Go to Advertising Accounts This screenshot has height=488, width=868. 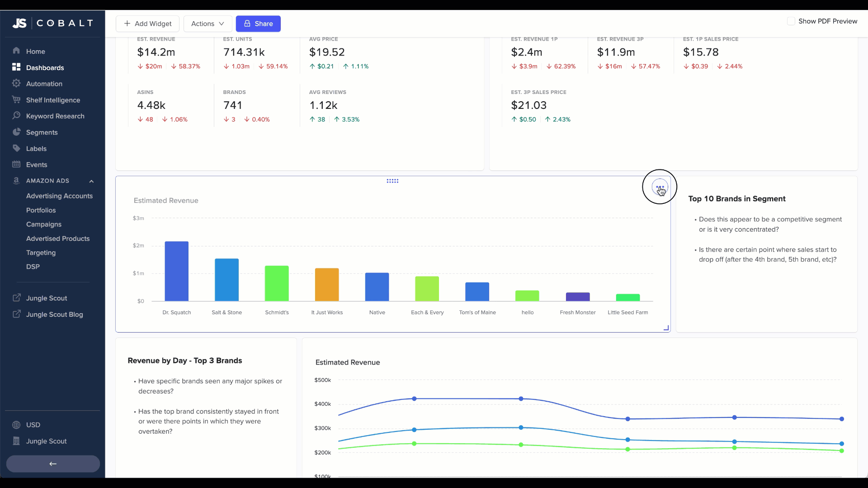pos(59,196)
